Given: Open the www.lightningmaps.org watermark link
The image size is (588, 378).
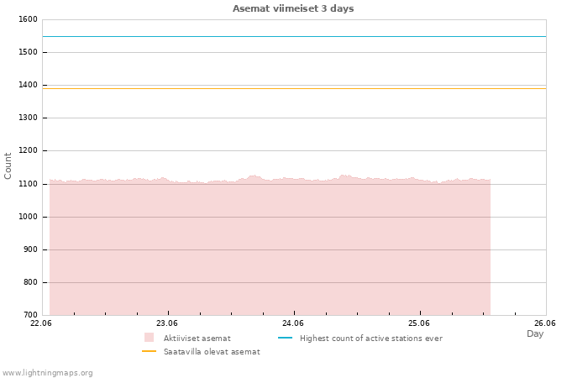Looking at the screenshot, I should tap(47, 373).
